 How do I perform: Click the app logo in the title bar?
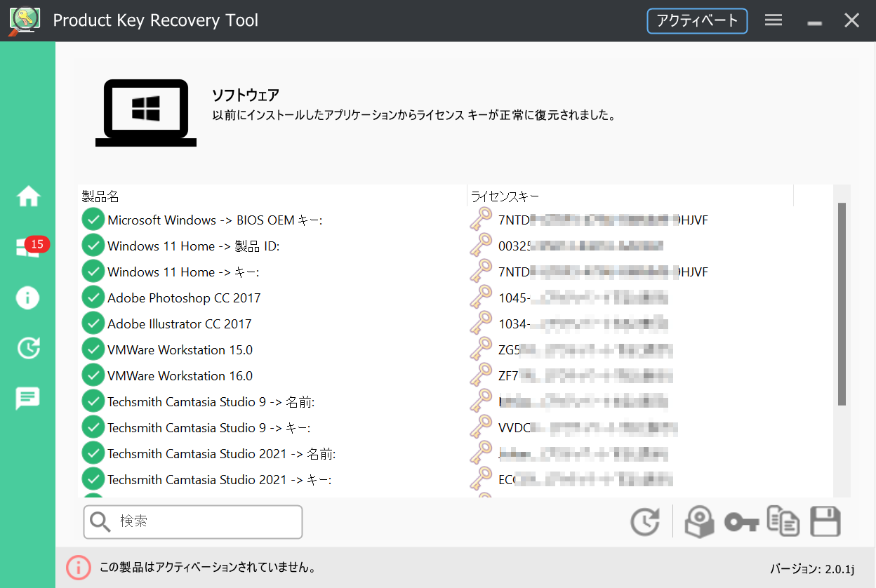coord(24,20)
